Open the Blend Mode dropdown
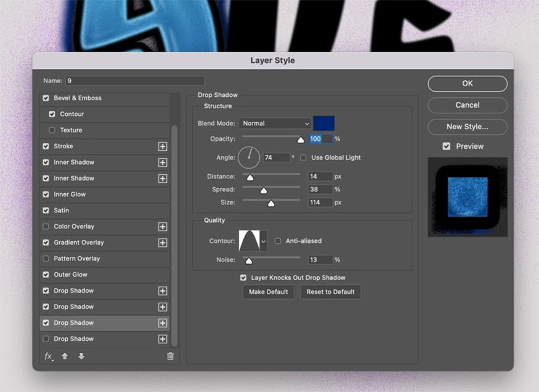The image size is (539, 392). point(275,123)
